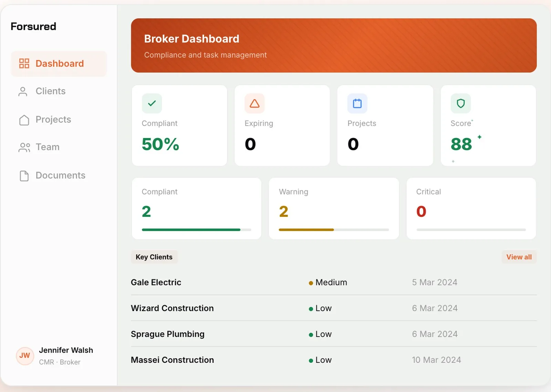Click the Score card label
551x392 pixels.
pos(461,123)
